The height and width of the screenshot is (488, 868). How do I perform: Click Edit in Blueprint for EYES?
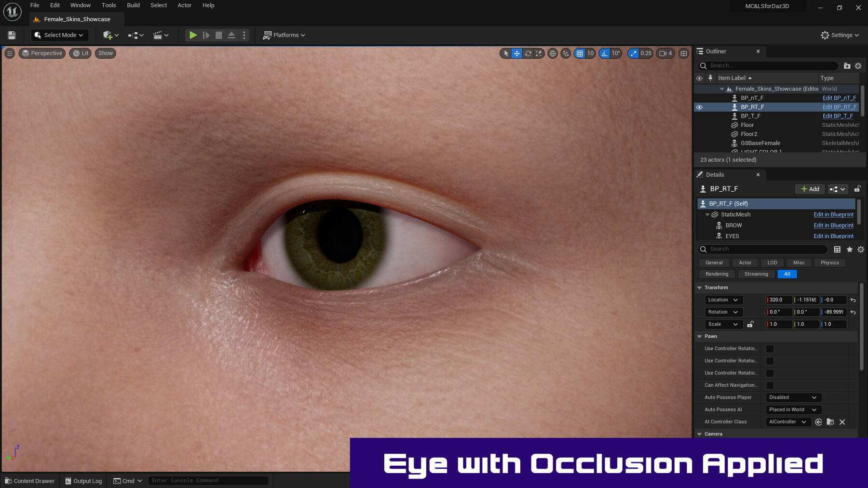click(x=833, y=236)
